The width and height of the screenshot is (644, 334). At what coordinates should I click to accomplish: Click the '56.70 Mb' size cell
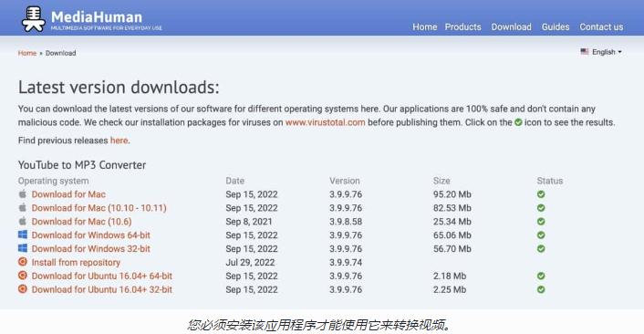coord(452,248)
